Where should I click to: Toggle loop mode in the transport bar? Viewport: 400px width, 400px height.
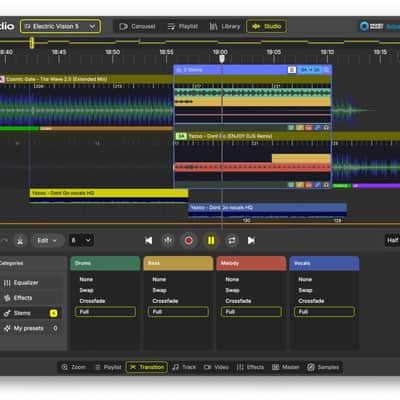coord(232,240)
